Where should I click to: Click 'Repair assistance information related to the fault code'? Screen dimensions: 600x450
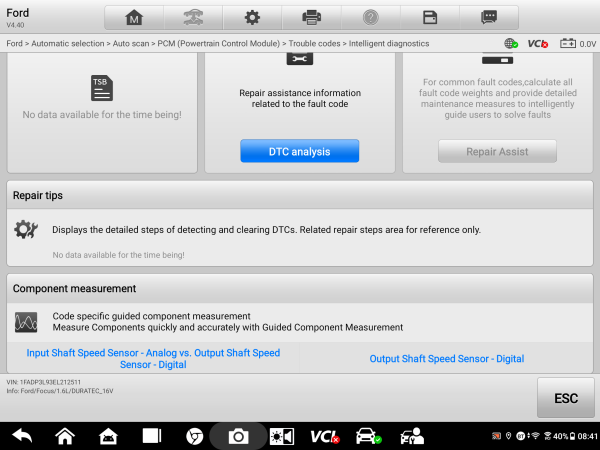click(x=300, y=98)
